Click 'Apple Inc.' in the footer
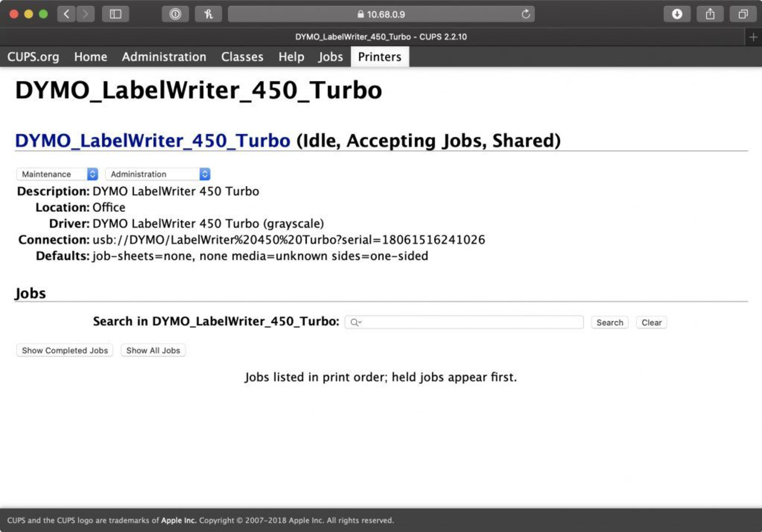Viewport: 762px width, 532px height. 179,520
